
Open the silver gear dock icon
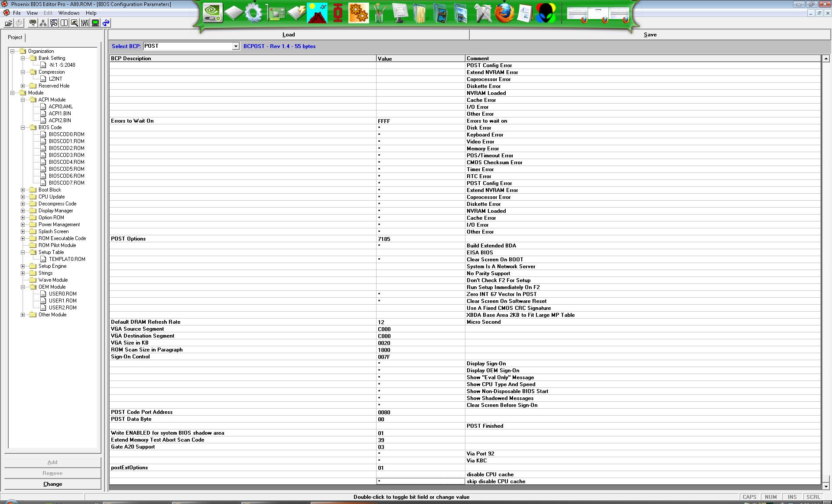254,13
